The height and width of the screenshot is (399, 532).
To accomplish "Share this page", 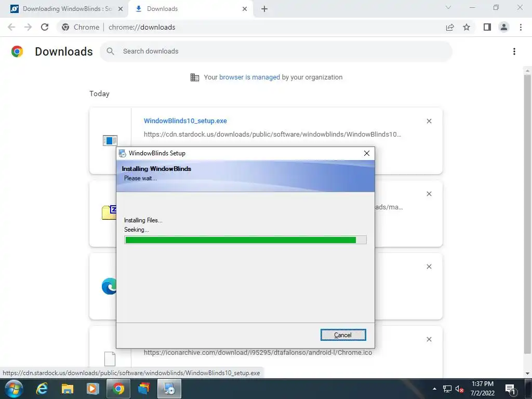I will [x=450, y=27].
